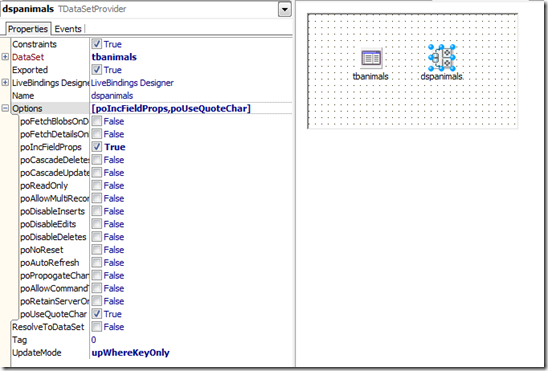Select the ResolveToDataSet property label

(x=48, y=327)
